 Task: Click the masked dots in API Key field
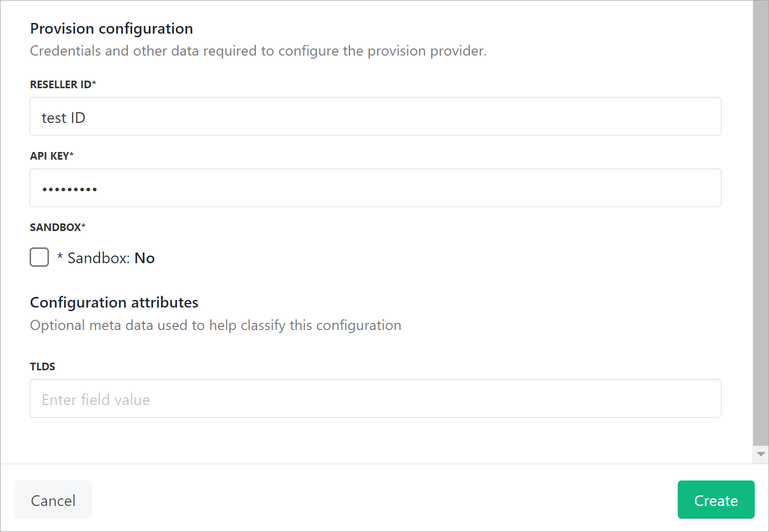pyautogui.click(x=69, y=189)
